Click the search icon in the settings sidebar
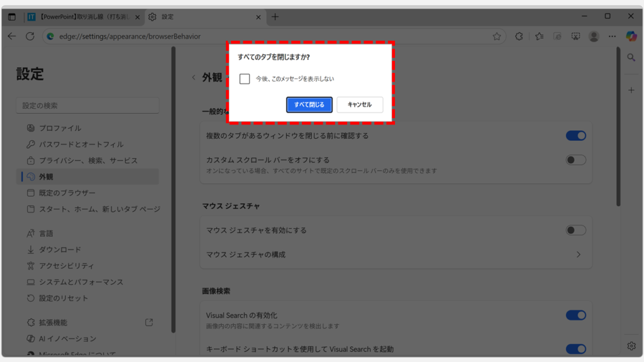 click(631, 57)
